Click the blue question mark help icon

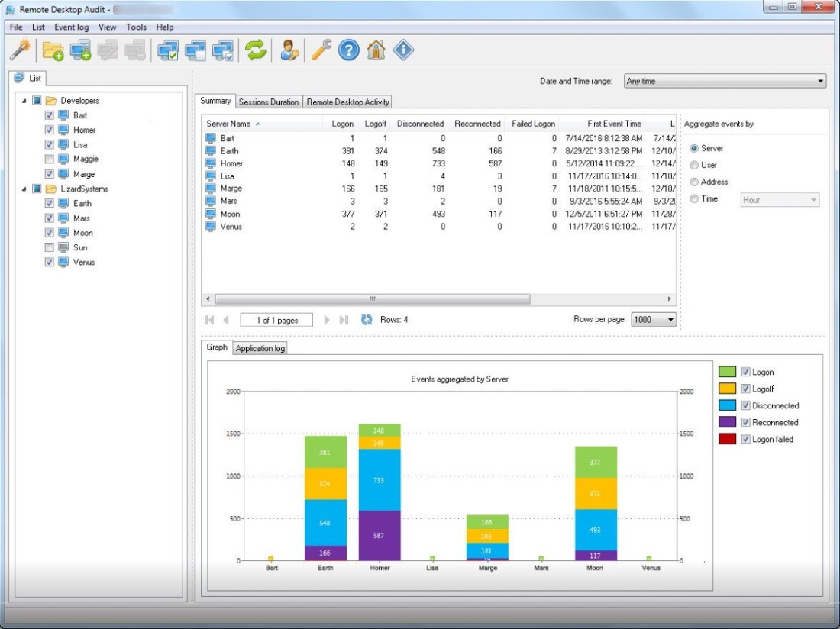(x=348, y=50)
